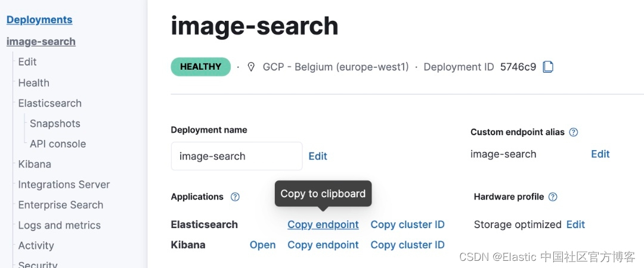This screenshot has width=644, height=268.
Task: Open Logs and metrics sidebar item
Action: pos(60,225)
